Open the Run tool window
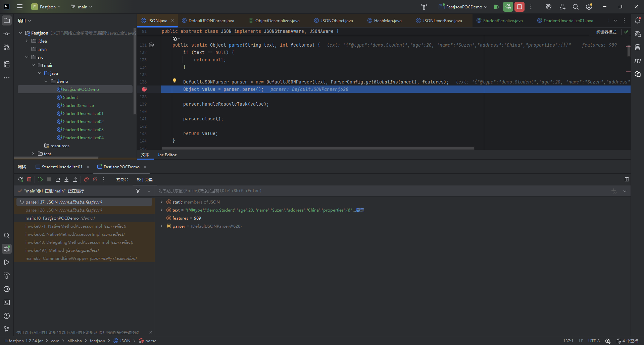644x345 pixels. [7, 262]
